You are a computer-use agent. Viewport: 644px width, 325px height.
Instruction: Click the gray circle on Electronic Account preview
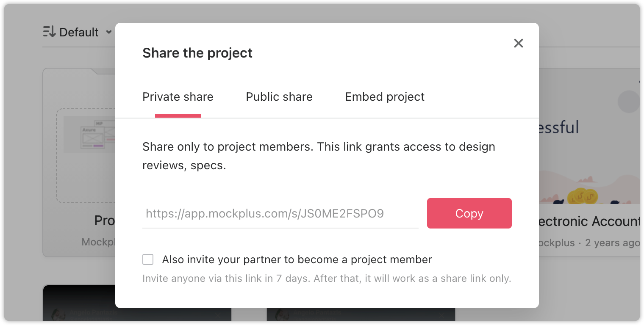[629, 102]
